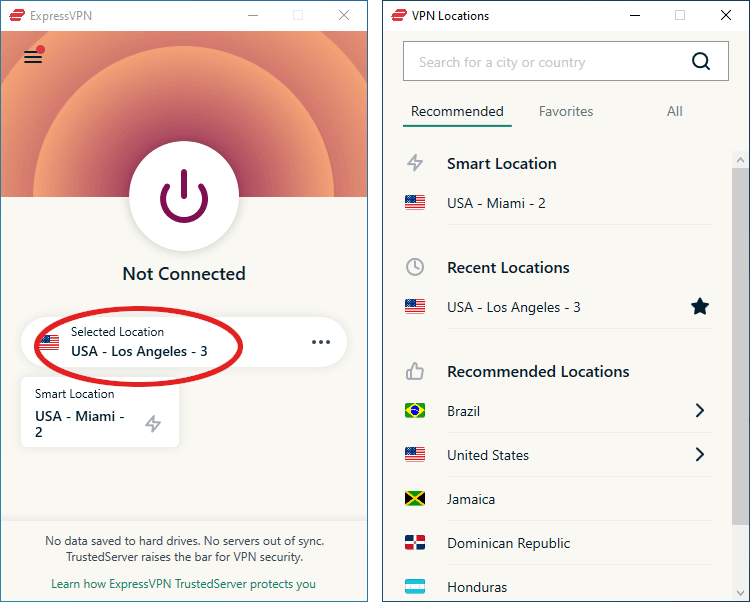Click the Smart Location lightning bolt header icon
The width and height of the screenshot is (750, 603).
pyautogui.click(x=415, y=163)
